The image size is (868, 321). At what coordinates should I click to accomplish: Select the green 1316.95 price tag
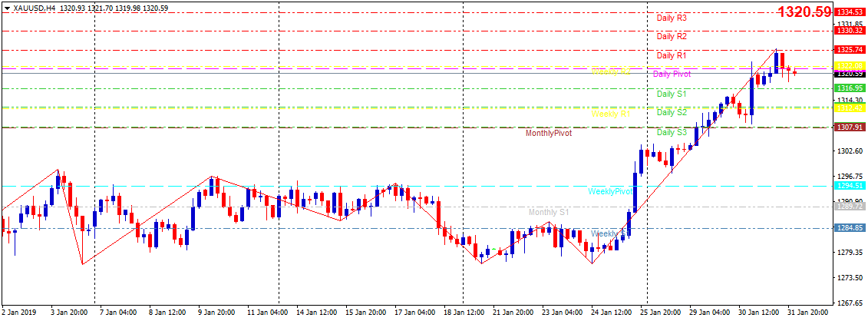point(850,88)
